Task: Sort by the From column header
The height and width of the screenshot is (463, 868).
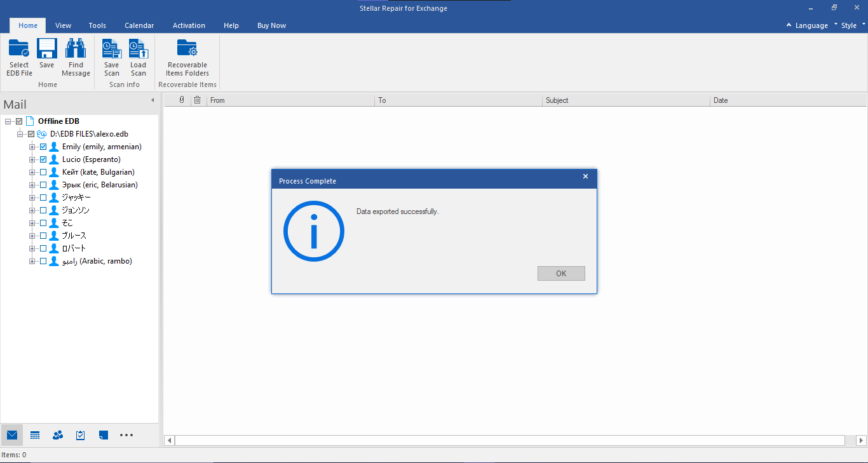Action: click(x=291, y=100)
